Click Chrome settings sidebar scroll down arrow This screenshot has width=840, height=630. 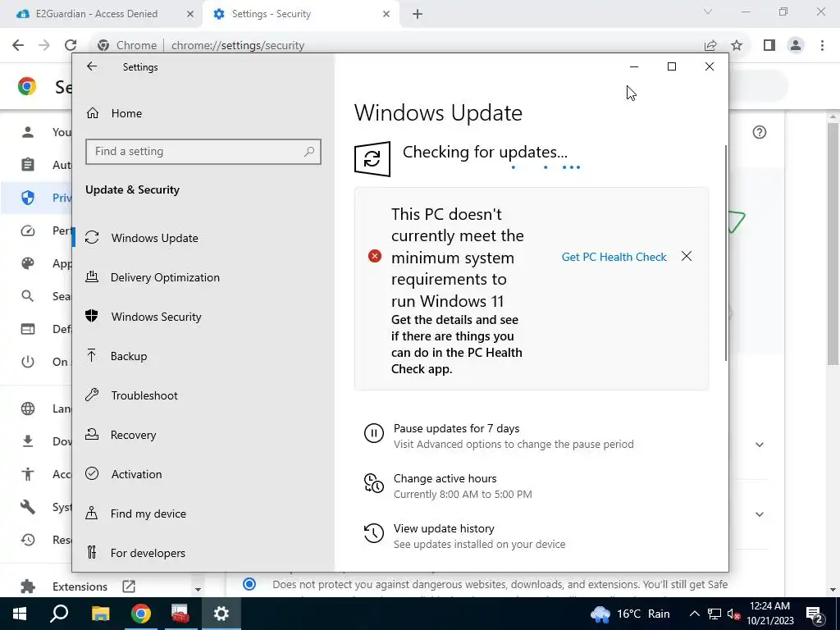(198, 589)
